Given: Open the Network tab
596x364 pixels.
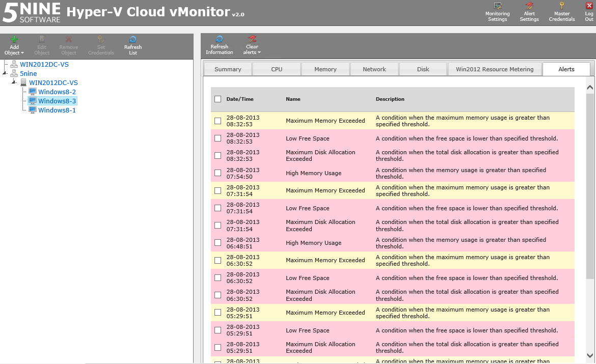Looking at the screenshot, I should coord(374,69).
